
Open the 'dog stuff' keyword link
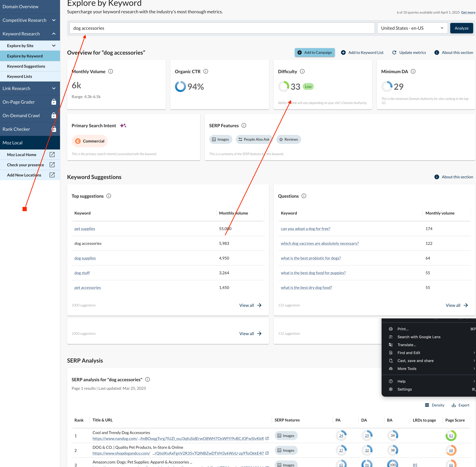[82, 273]
